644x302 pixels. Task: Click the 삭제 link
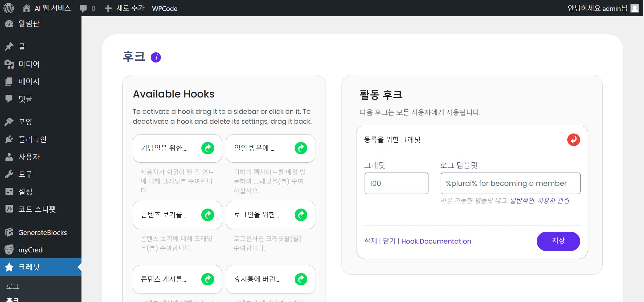coord(371,241)
